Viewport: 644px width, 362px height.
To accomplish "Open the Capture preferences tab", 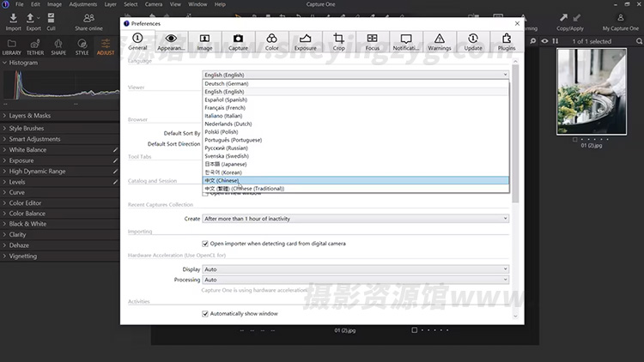I will coord(238,42).
